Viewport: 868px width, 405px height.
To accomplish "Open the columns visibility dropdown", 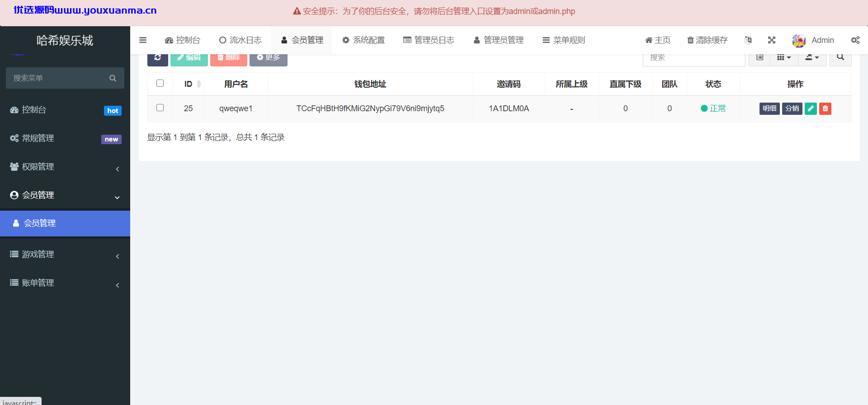I will pos(784,59).
